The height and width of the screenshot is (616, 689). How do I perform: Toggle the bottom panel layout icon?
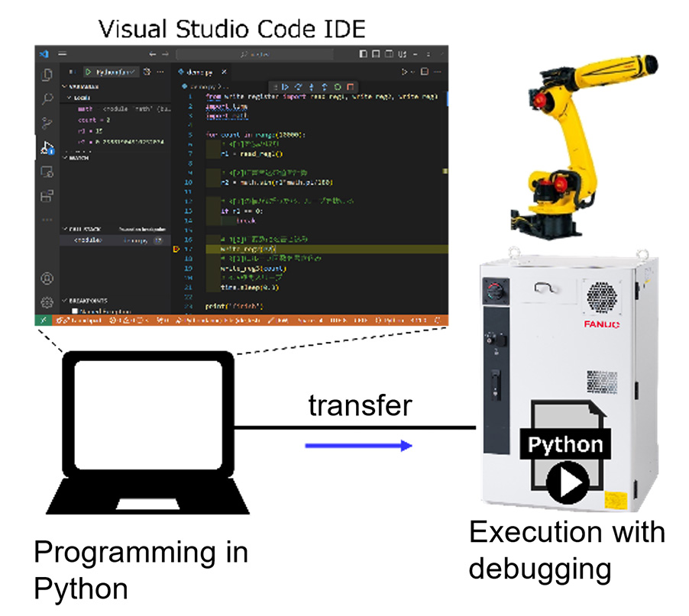coord(376,53)
